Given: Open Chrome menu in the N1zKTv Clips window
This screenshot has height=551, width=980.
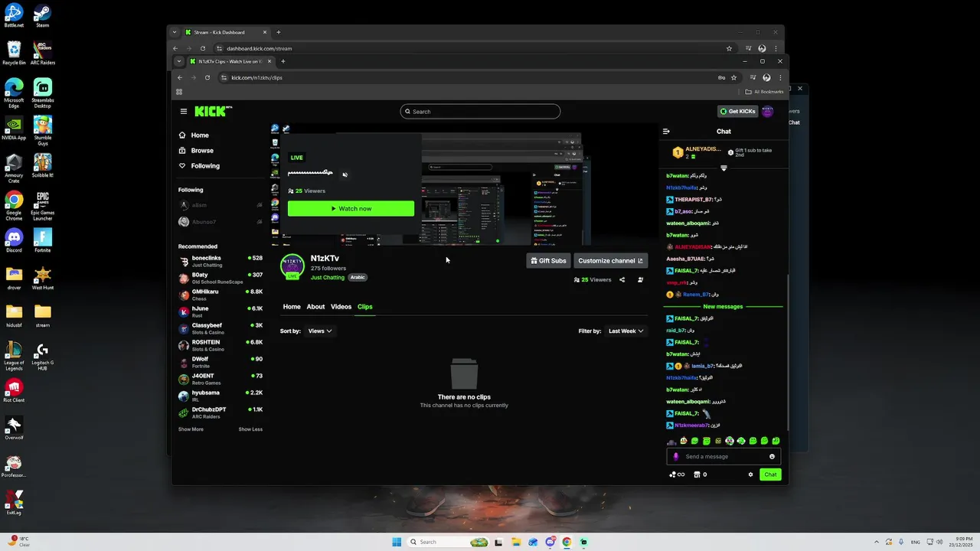Looking at the screenshot, I should click(780, 77).
